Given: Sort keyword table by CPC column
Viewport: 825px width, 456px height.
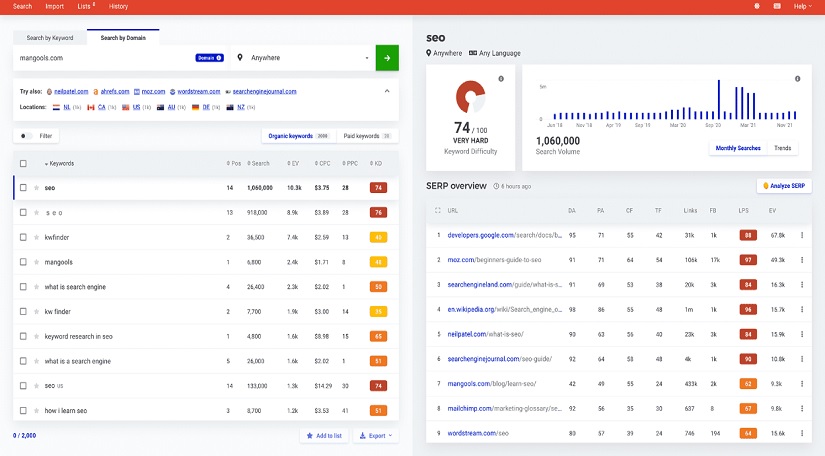Looking at the screenshot, I should pos(323,164).
